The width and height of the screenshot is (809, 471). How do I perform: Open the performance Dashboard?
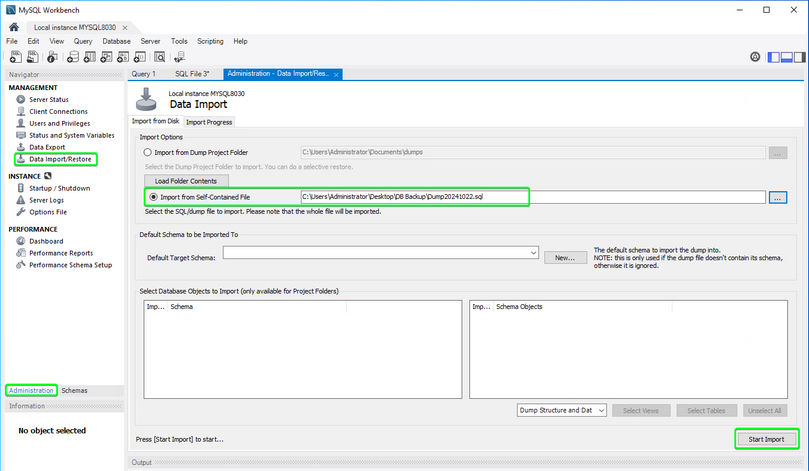(x=46, y=241)
